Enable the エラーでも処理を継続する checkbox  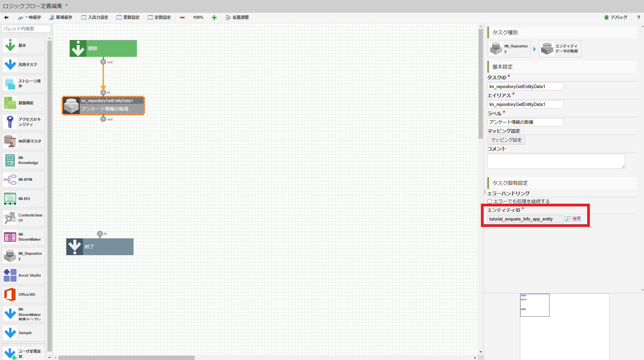point(490,201)
